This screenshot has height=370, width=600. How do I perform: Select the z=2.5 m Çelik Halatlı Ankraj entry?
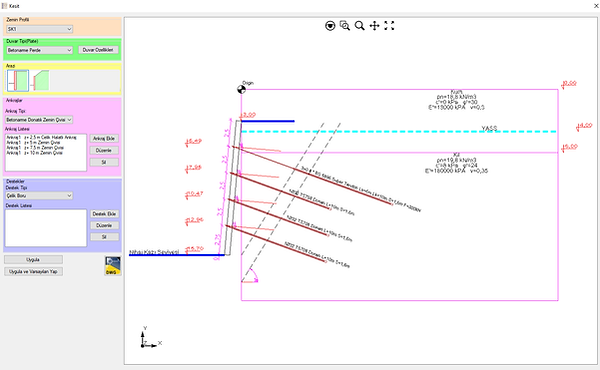click(x=41, y=137)
